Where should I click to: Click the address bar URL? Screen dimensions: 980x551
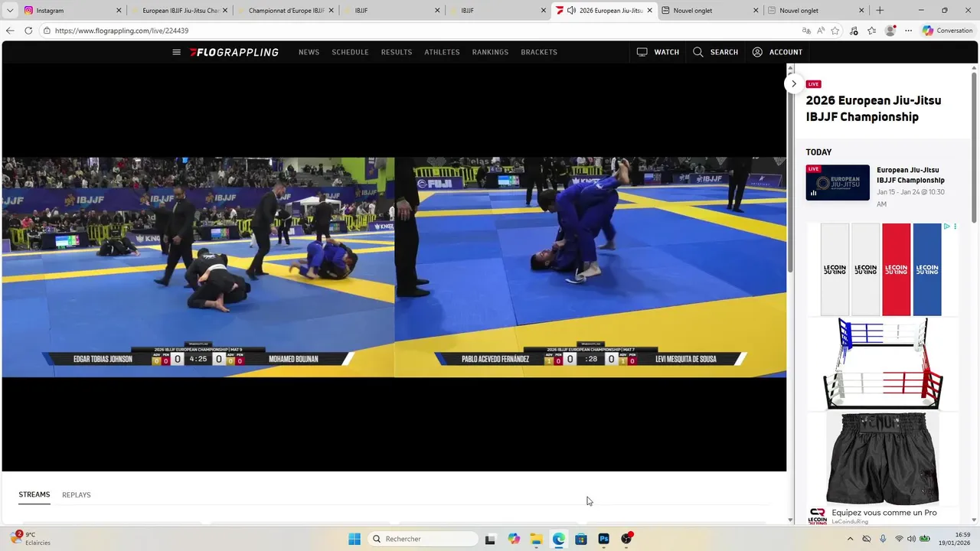(x=122, y=31)
